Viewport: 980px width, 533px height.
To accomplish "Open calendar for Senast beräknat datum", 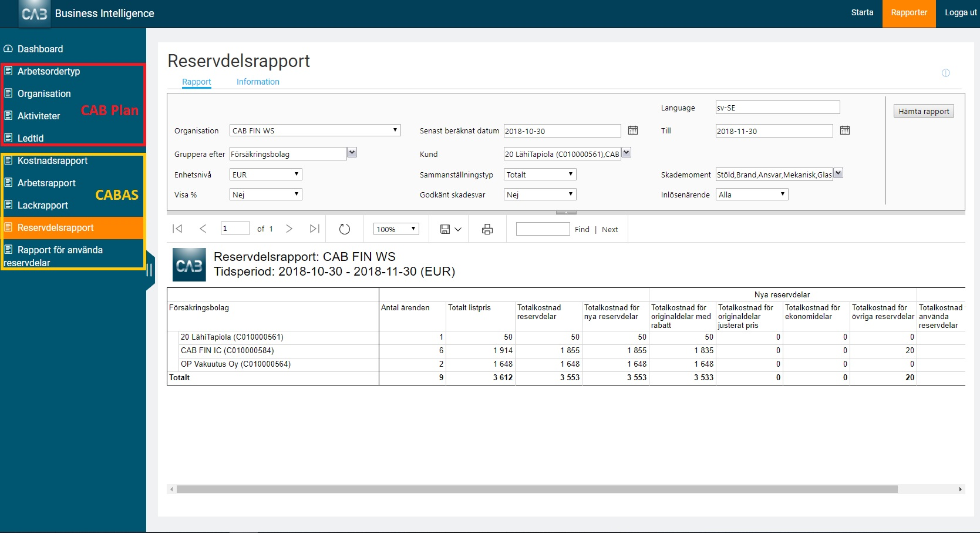I will click(x=633, y=130).
